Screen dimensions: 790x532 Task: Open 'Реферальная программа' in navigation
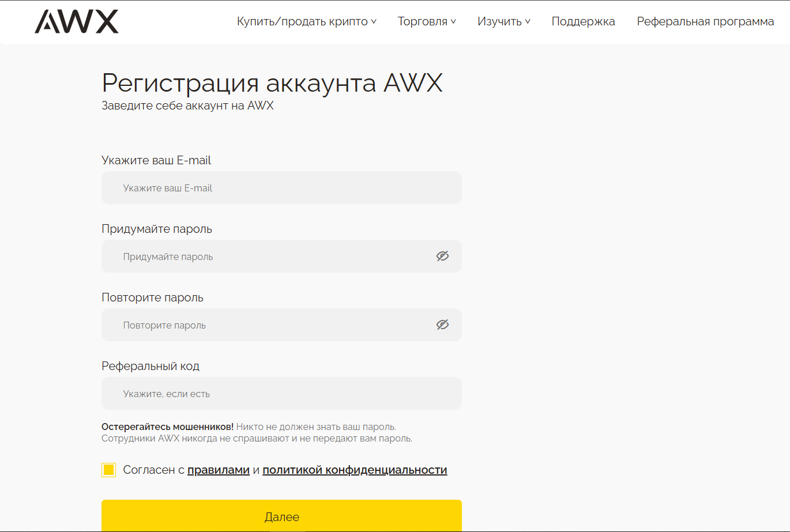pyautogui.click(x=705, y=22)
